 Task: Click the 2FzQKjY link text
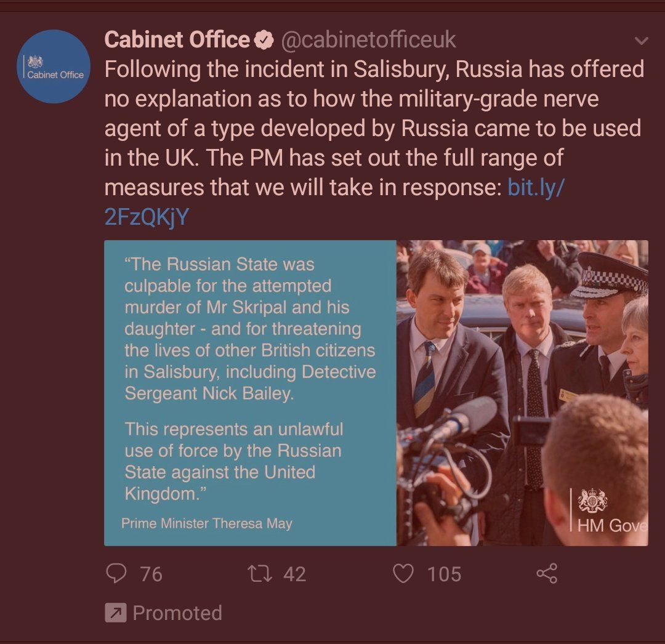pos(147,217)
